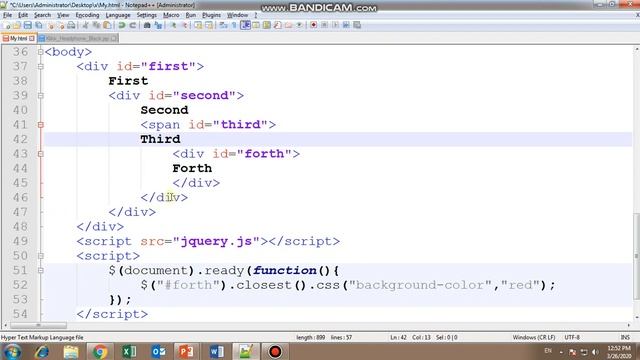Switch to the second blurred document tab
640x360 pixels.
78,38
